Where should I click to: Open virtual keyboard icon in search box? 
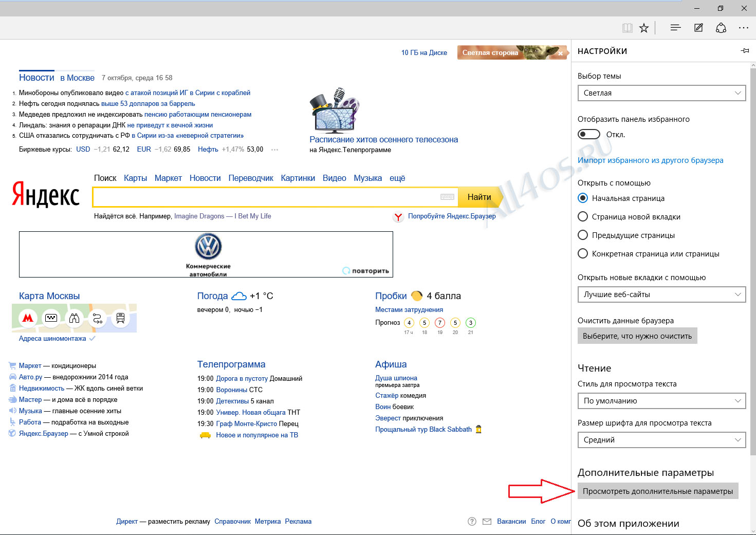(x=447, y=197)
